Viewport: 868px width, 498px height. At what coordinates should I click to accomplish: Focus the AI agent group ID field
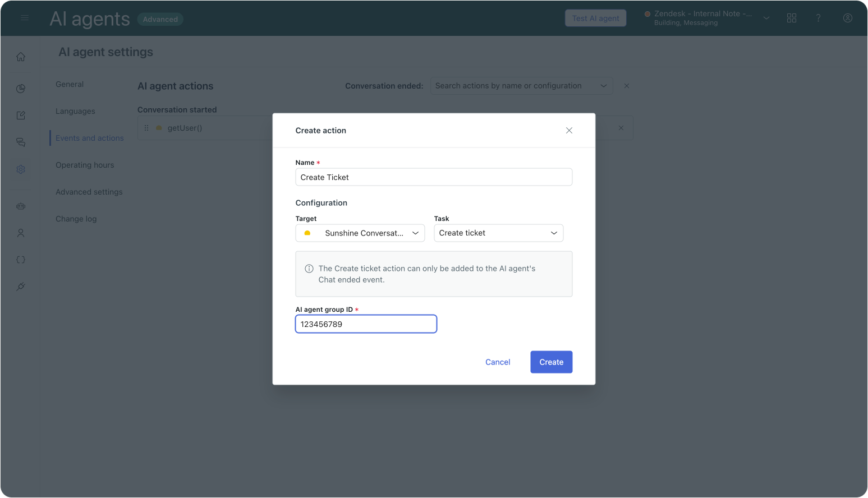pos(366,324)
